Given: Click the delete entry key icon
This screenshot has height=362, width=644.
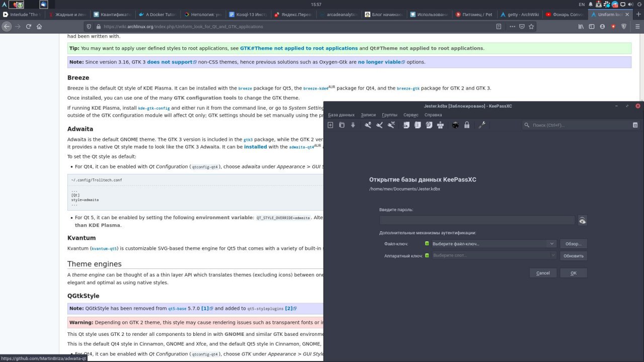Looking at the screenshot, I should tap(391, 125).
